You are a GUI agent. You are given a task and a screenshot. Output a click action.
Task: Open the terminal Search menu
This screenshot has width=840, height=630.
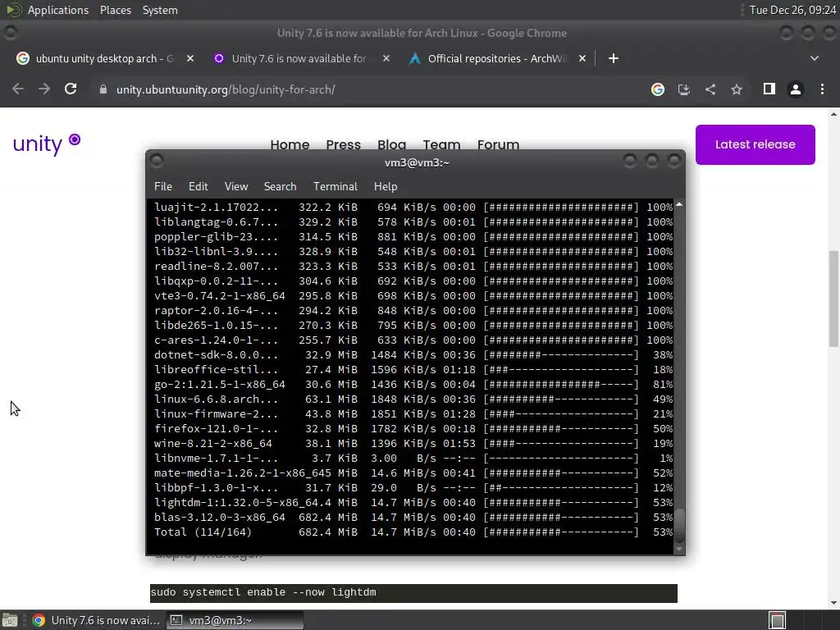(280, 186)
